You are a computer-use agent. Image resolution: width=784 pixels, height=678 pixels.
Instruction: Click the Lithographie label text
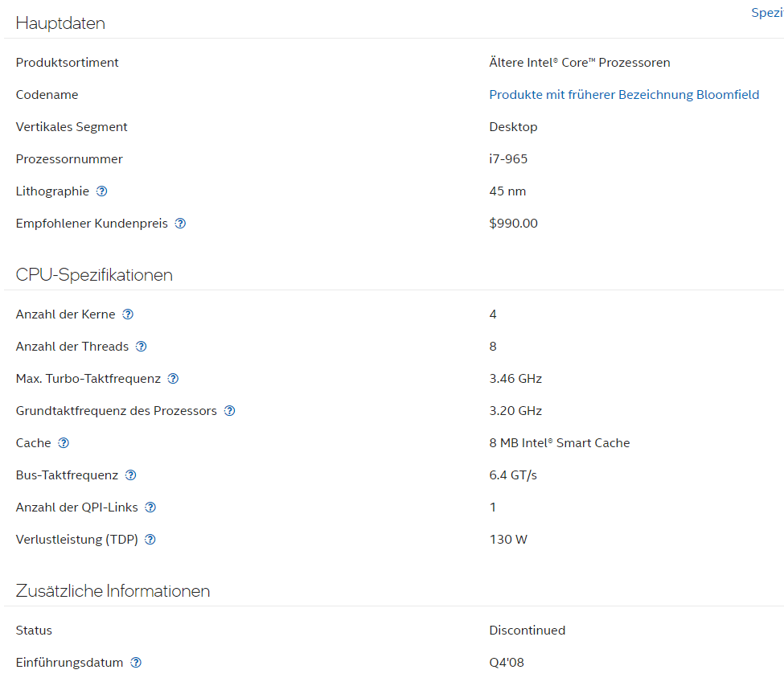pos(52,191)
